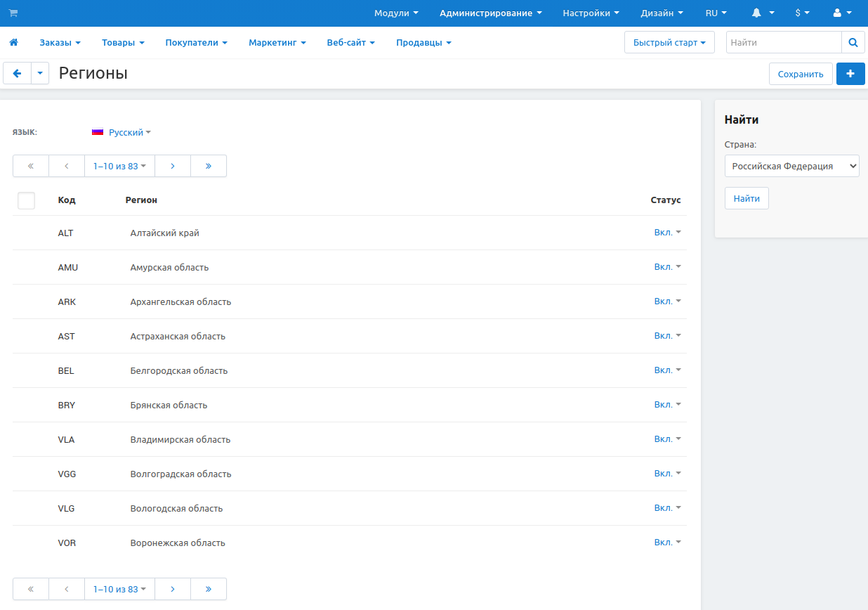Focus the Найти search input field

pyautogui.click(x=783, y=43)
